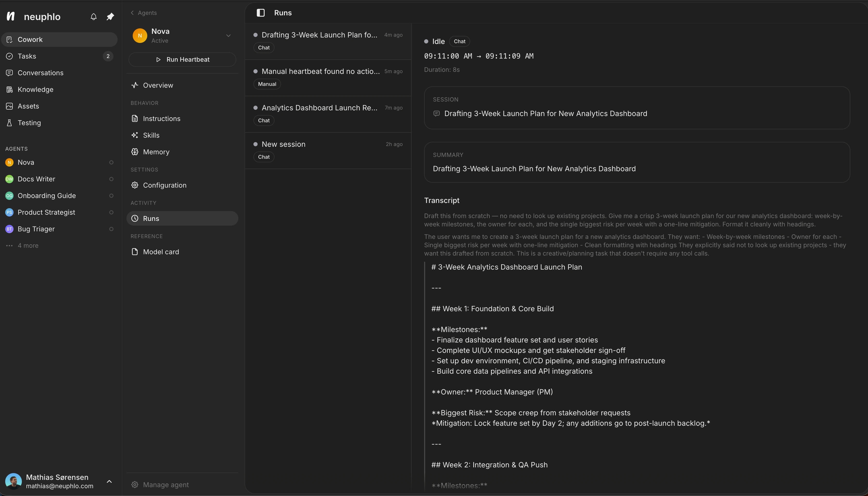
Task: Click the Transcript heading
Action: [x=441, y=201]
